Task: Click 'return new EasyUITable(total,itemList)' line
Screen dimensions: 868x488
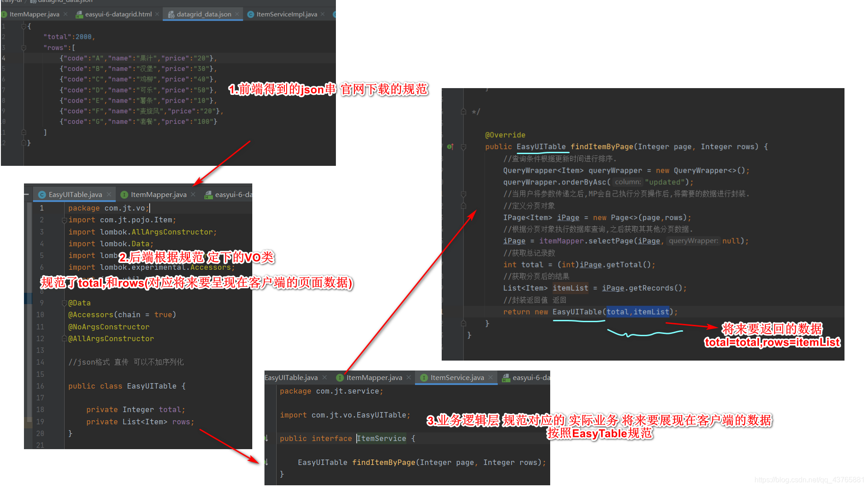Action: [590, 312]
